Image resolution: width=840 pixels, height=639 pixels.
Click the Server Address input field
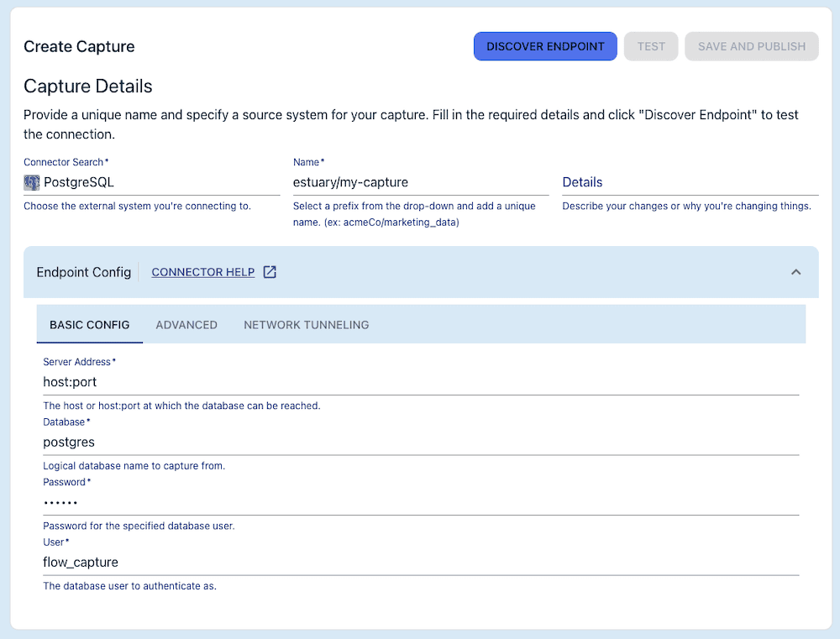pyautogui.click(x=420, y=381)
